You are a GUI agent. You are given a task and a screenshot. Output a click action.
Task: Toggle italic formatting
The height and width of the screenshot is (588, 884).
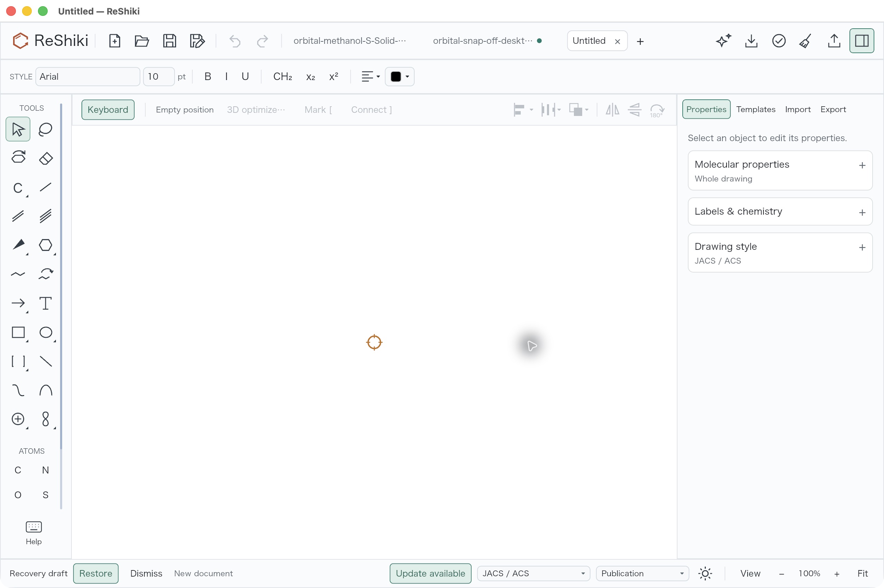[x=226, y=77]
